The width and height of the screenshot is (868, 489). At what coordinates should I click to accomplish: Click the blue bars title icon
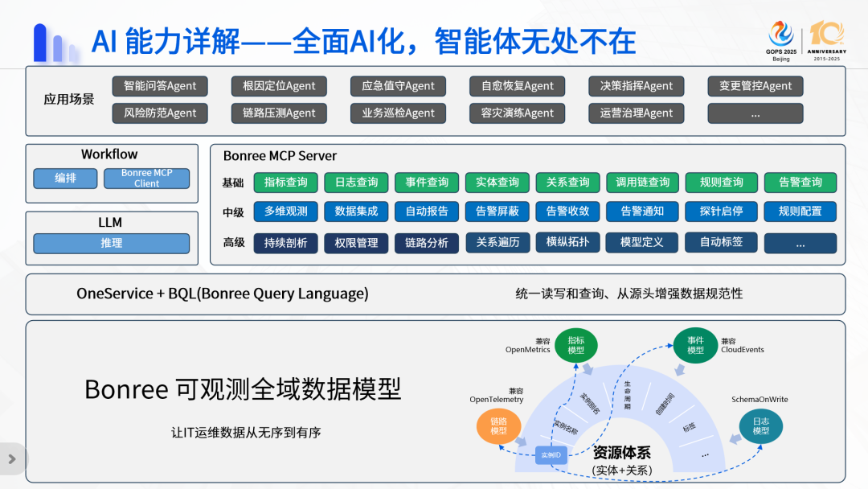coord(55,43)
